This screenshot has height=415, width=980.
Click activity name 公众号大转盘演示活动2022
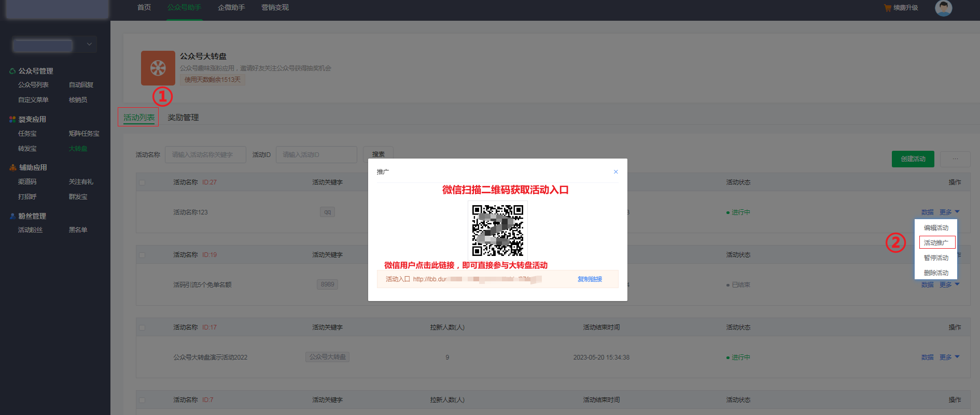point(210,357)
